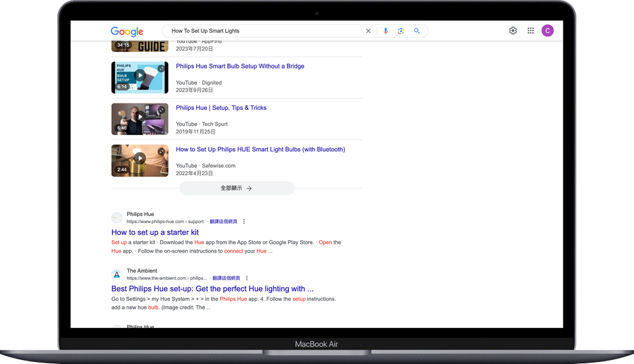Open 'Best Philips Hue set-up' result link
This screenshot has width=634, height=364.
pyautogui.click(x=212, y=289)
